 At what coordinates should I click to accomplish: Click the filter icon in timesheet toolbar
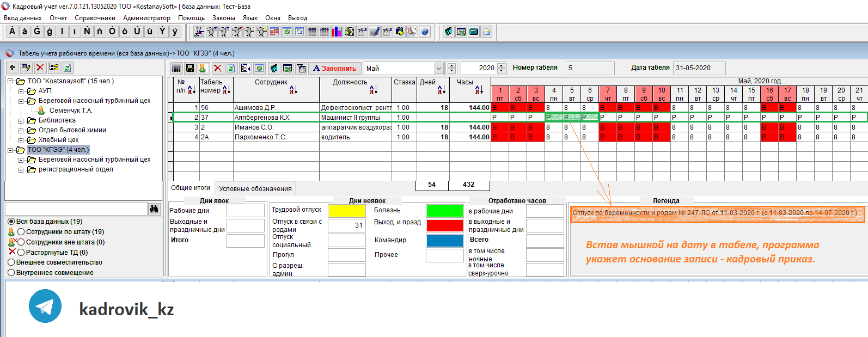click(x=301, y=68)
